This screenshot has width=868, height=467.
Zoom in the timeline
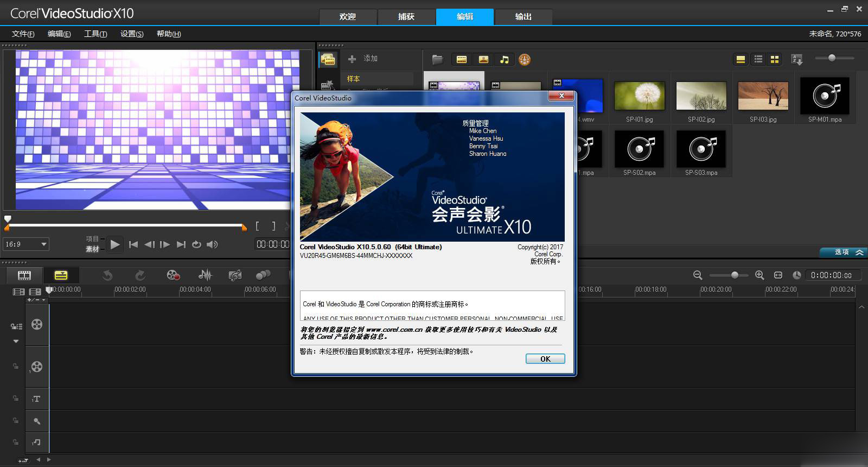(x=759, y=275)
